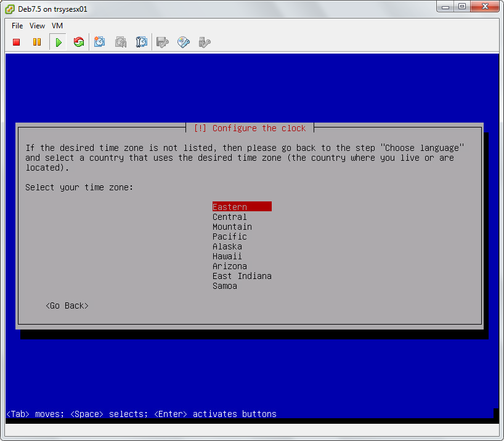Select the Alaska time zone
Screen dimensions: 504x441
227,246
